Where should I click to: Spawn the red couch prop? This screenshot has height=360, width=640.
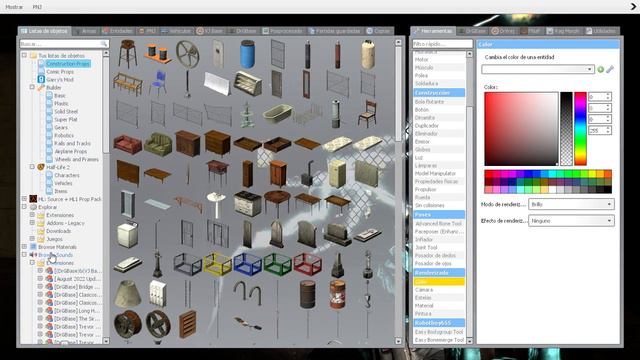click(x=128, y=144)
